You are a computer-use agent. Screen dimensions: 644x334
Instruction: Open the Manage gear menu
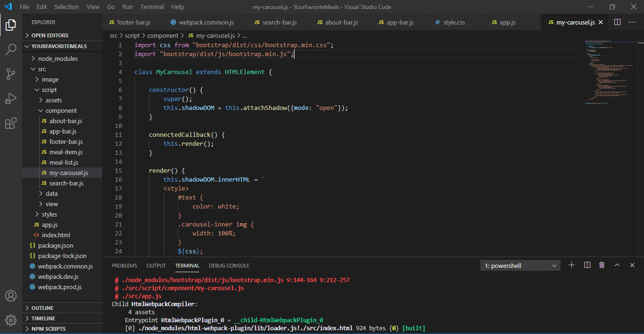pos(11,320)
